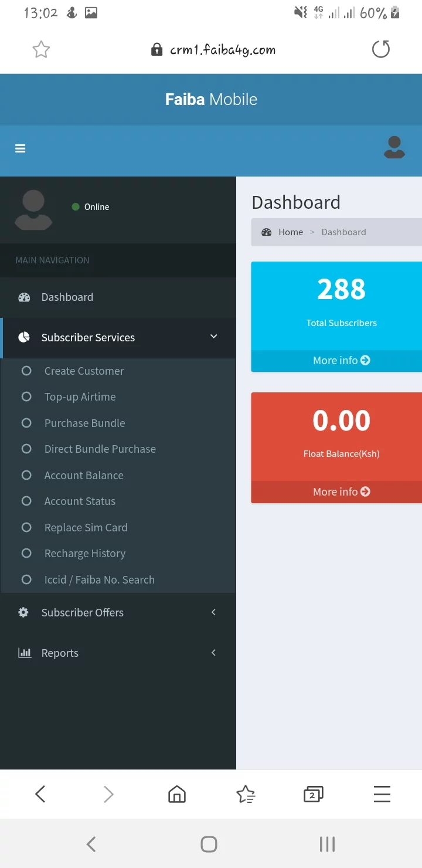This screenshot has height=868, width=422.
Task: Tap the crm1.faiba4g.com address field
Action: tap(223, 50)
